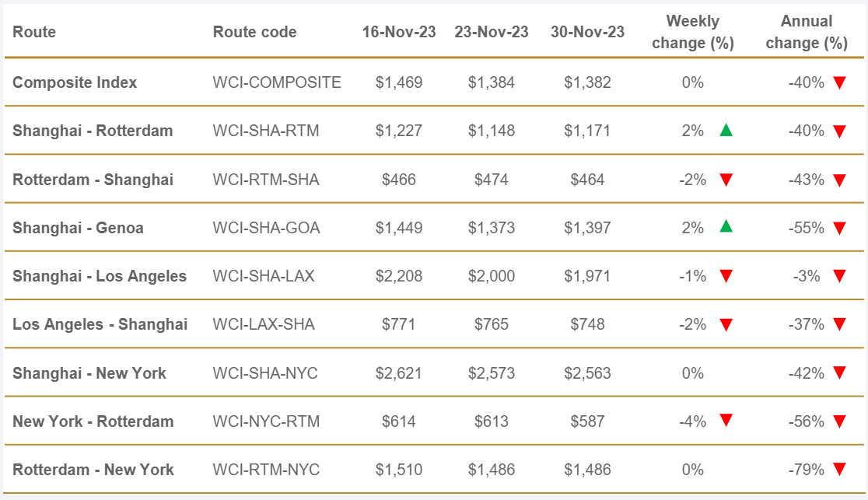Screen dimensions: 868x500
Task: Select the -79% annual change value
Action: tap(806, 470)
